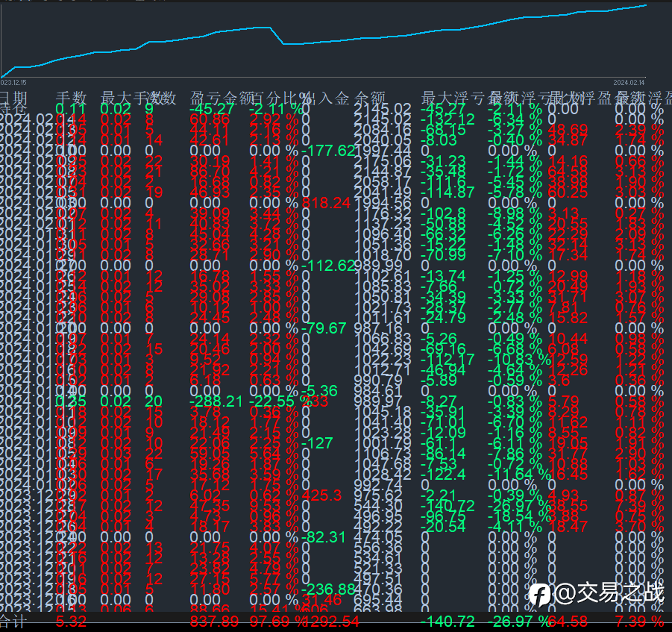Click red deposit cell 425.3
Viewport: 672px width, 632px height.
point(322,495)
